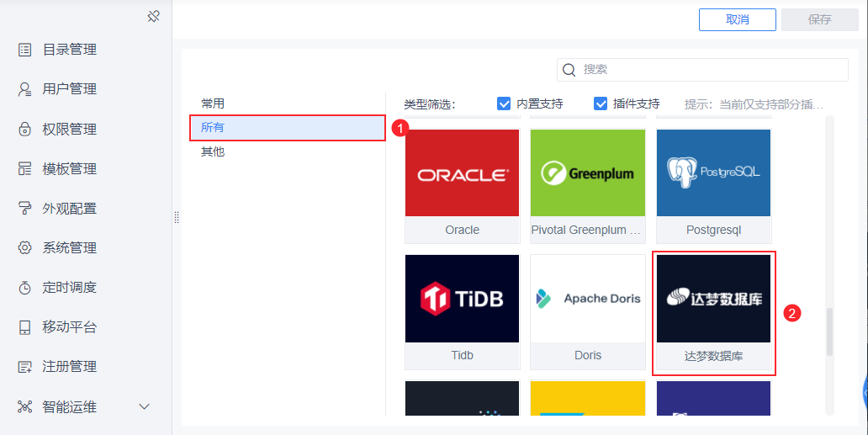Click the 保存 button
This screenshot has width=868, height=435.
click(820, 19)
